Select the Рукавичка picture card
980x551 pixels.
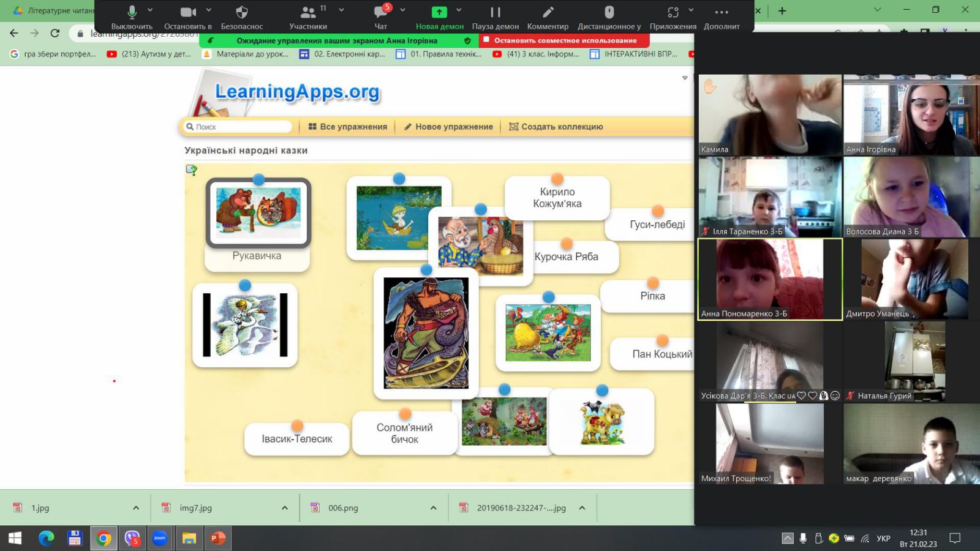click(258, 213)
